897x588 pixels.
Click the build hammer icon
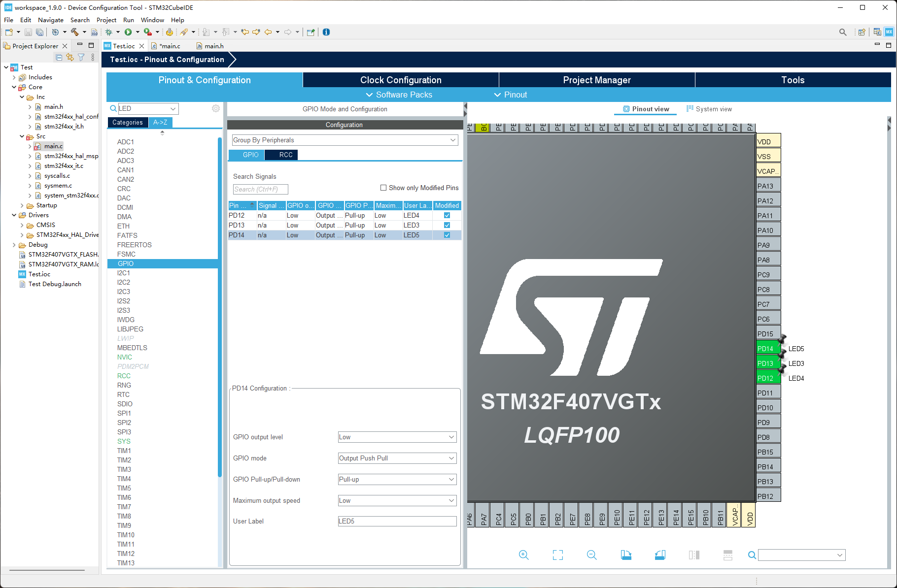point(75,32)
